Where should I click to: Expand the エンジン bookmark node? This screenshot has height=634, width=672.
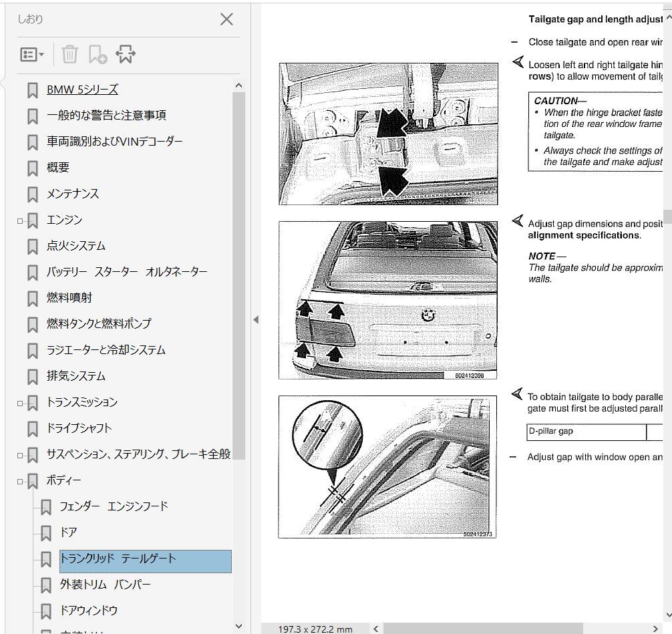(20, 221)
